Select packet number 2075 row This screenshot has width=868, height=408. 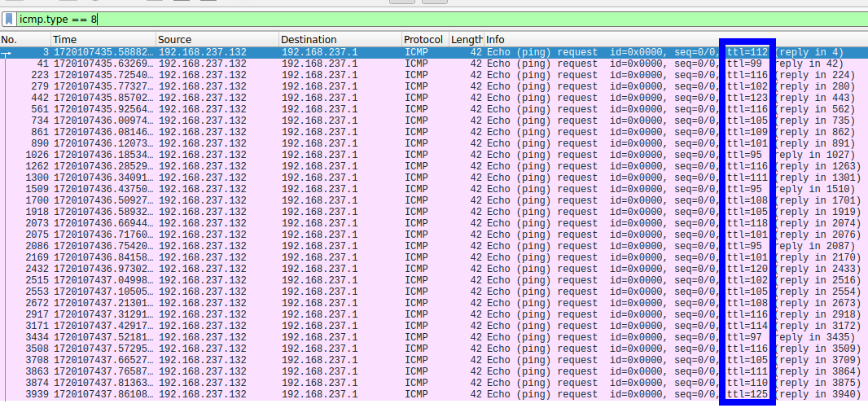tap(434, 235)
